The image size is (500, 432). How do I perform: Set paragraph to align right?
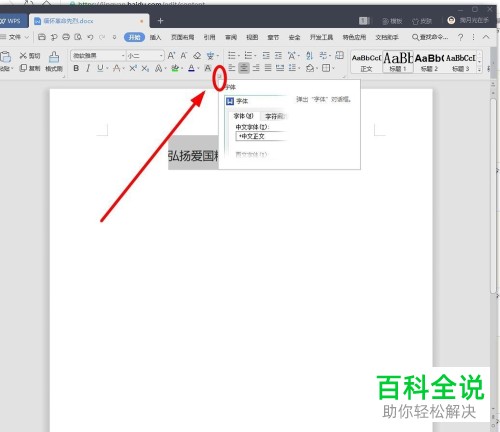(256, 68)
